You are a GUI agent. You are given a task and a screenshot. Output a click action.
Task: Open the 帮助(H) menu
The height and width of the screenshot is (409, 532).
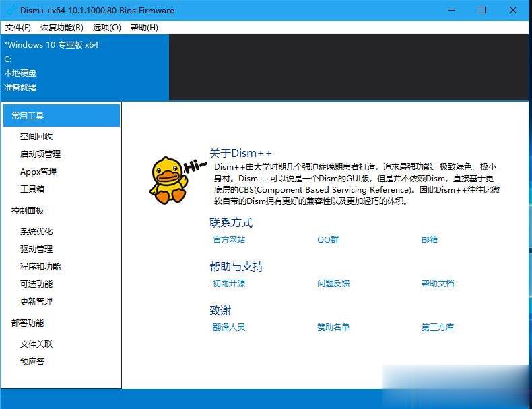coord(144,28)
